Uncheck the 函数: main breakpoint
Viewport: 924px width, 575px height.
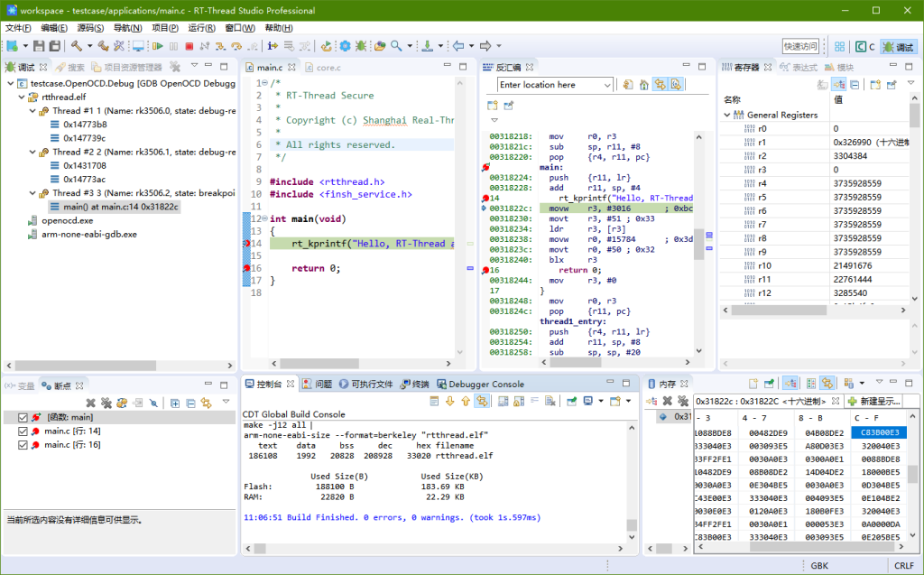click(23, 418)
